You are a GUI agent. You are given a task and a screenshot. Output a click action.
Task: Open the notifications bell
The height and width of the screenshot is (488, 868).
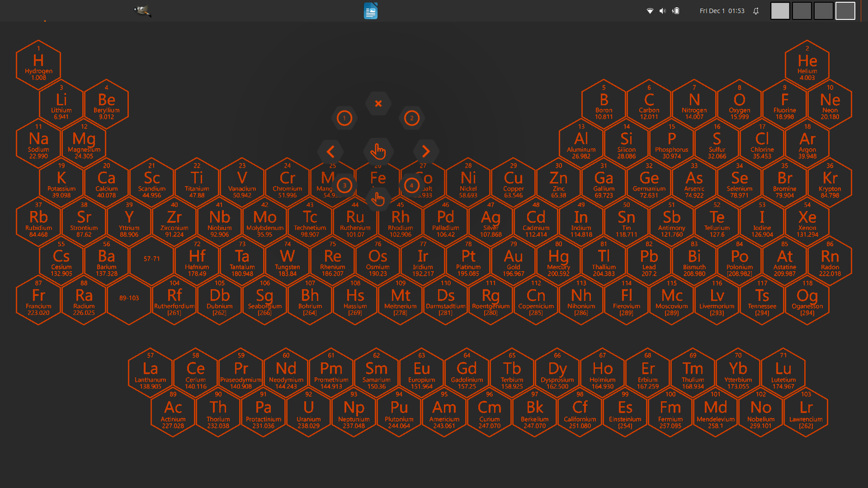pos(756,11)
